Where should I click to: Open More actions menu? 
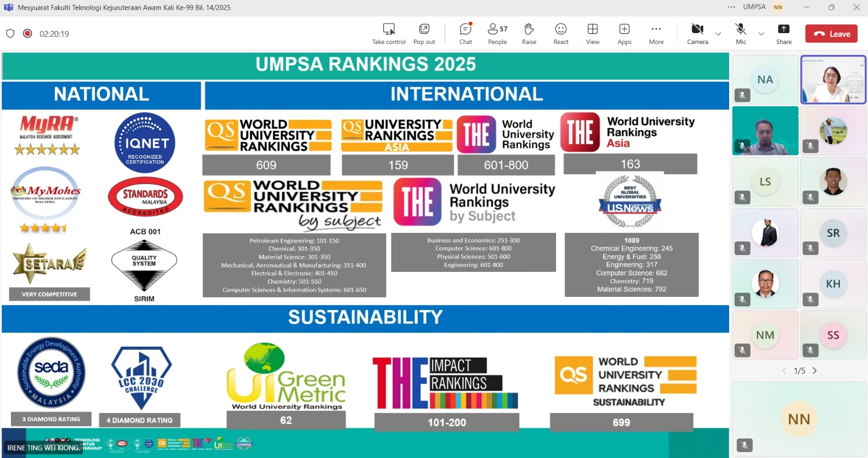656,34
